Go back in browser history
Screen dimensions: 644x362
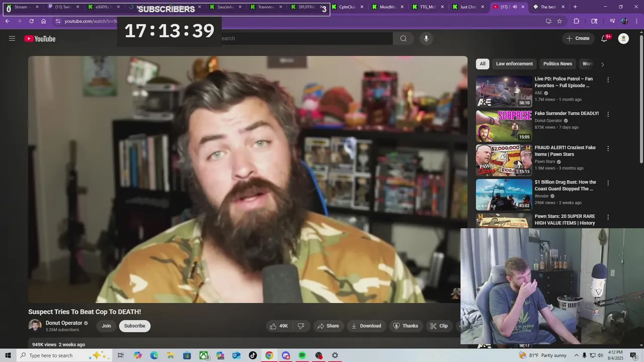[8, 21]
